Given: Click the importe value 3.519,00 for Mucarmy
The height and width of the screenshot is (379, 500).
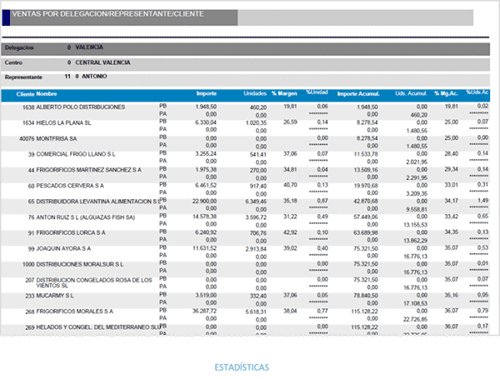Looking at the screenshot, I should pyautogui.click(x=206, y=295).
